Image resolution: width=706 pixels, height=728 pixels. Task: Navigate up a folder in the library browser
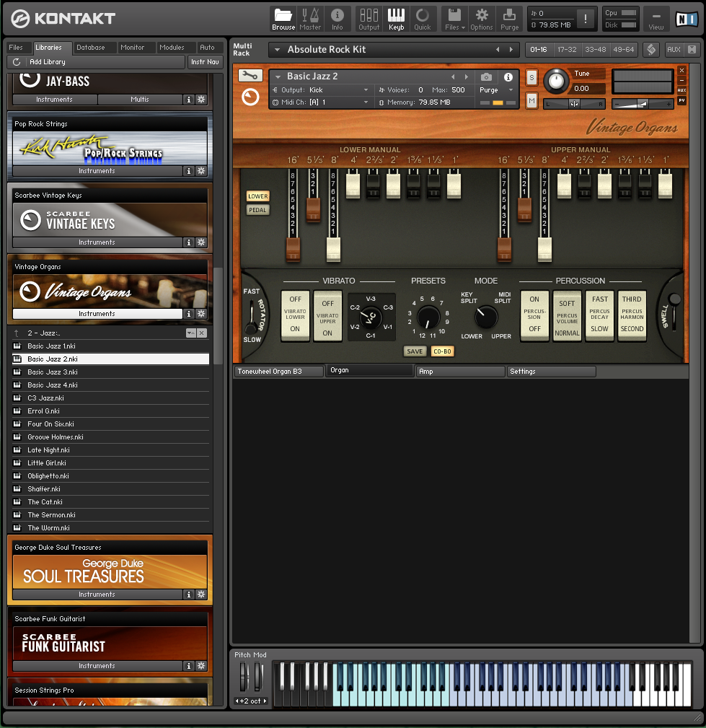[17, 333]
